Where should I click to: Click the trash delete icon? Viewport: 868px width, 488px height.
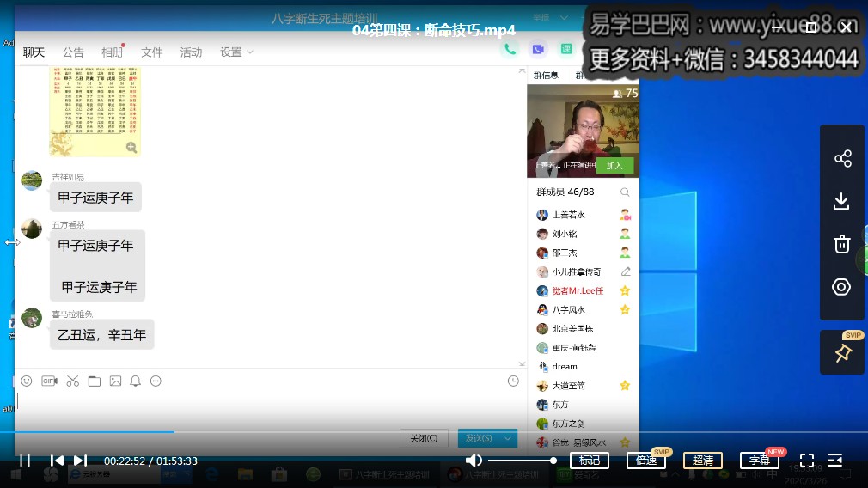point(842,244)
